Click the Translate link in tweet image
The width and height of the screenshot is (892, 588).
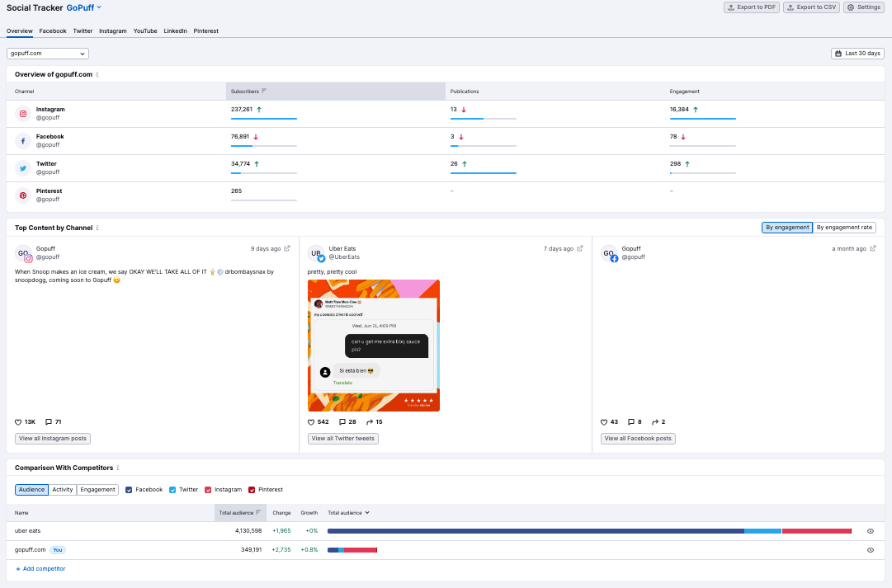click(342, 383)
